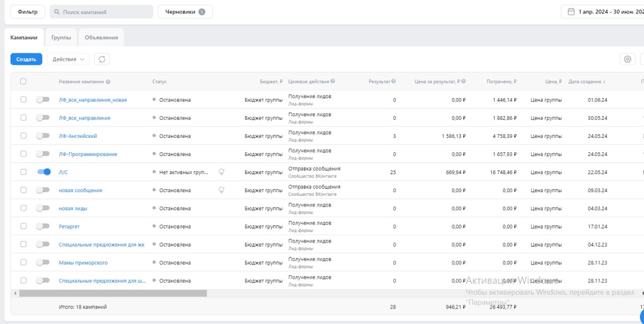This screenshot has height=324, width=644.
Task: Turn off the Л/С campaign toggle
Action: [43, 172]
